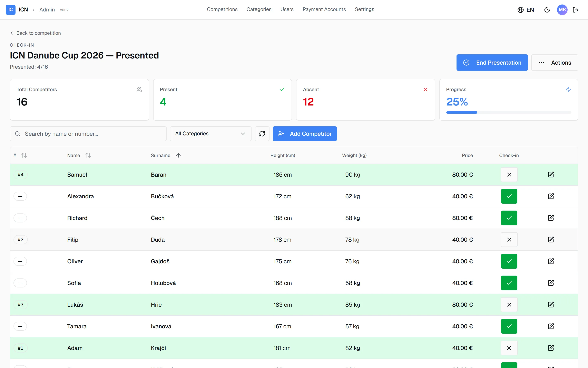588x368 pixels.
Task: Focus the search by name field
Action: [88, 134]
